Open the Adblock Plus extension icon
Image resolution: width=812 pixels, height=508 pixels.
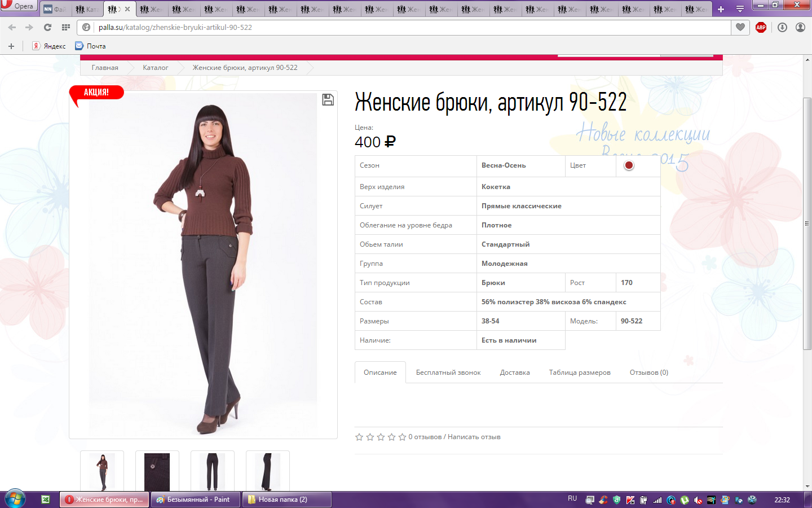tap(761, 27)
